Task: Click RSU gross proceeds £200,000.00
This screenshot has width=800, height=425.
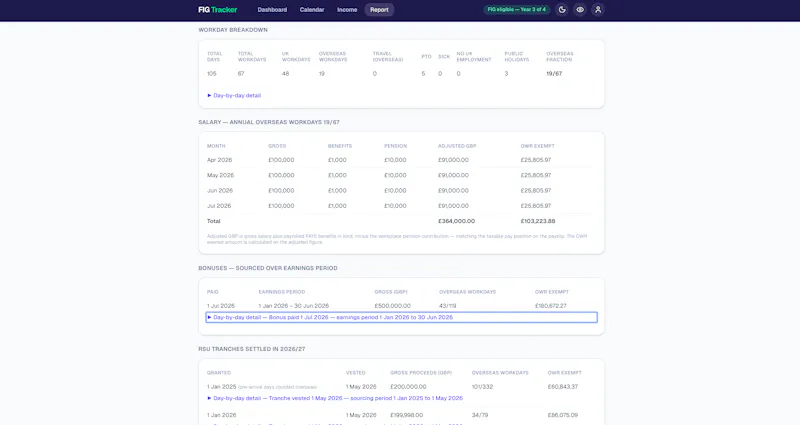Action: 408,387
